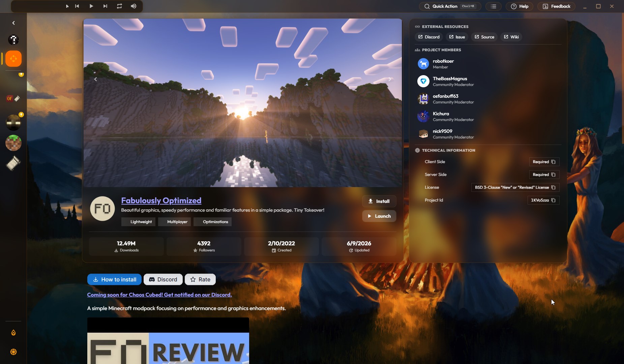The image size is (624, 364).
Task: Click the Rate button
Action: (x=200, y=279)
